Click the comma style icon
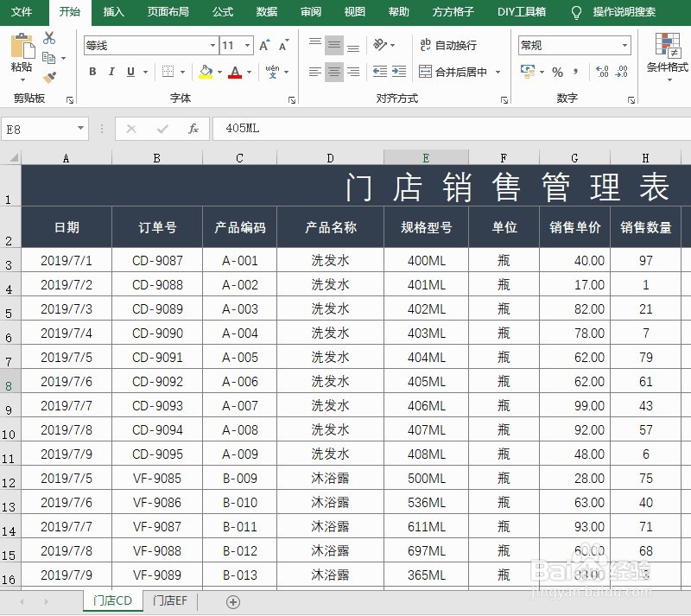 pos(574,72)
